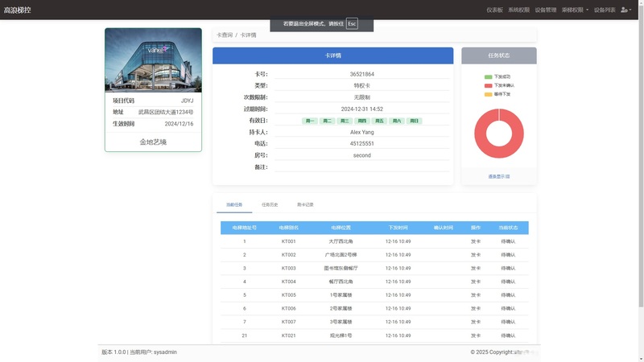Click cardholder name Alex Yang

click(361, 132)
